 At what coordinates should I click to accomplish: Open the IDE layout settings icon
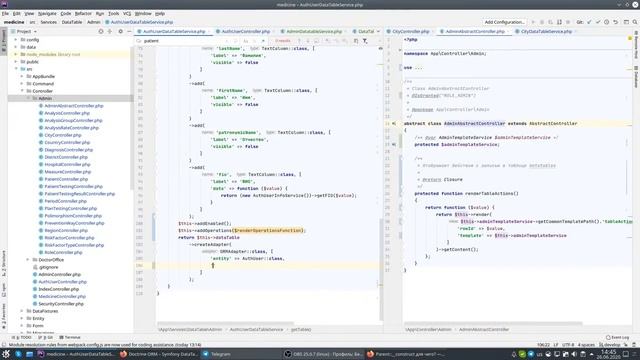pos(626,22)
